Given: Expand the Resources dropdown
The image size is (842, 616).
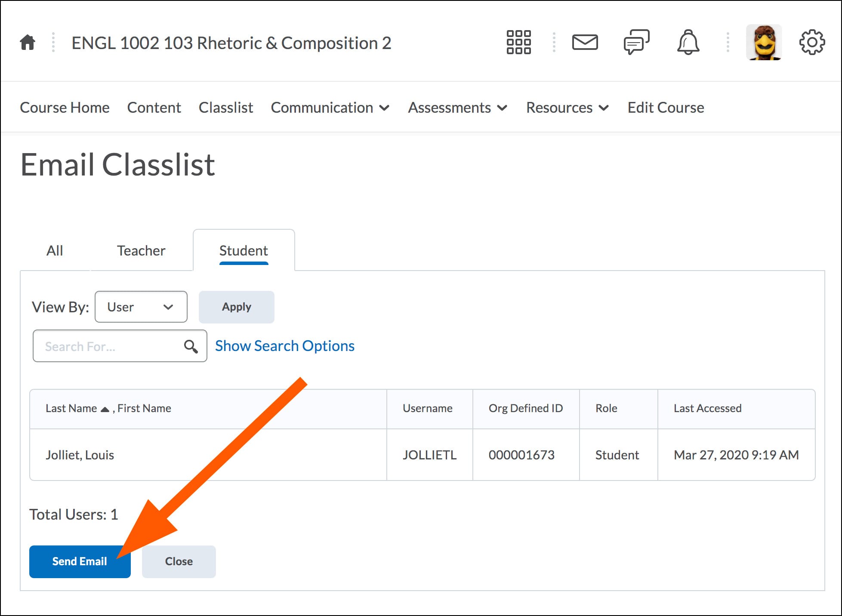Looking at the screenshot, I should coord(567,108).
